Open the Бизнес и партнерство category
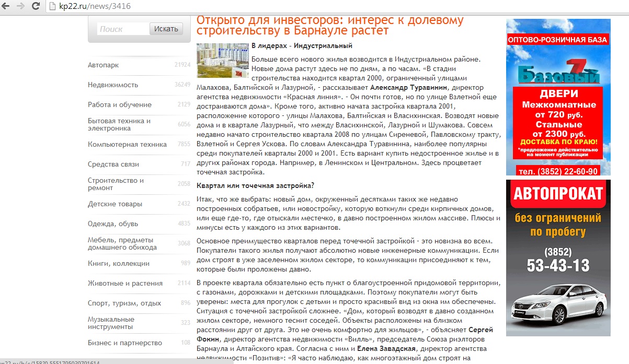 pos(125,343)
